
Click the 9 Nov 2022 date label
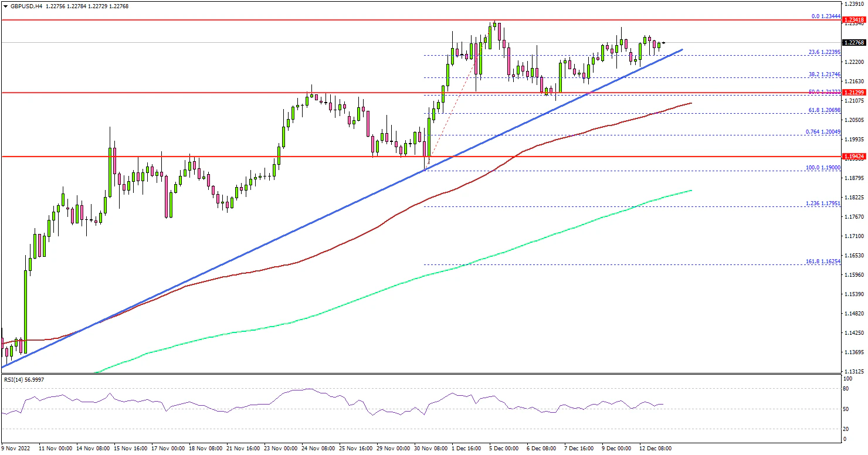[16, 448]
